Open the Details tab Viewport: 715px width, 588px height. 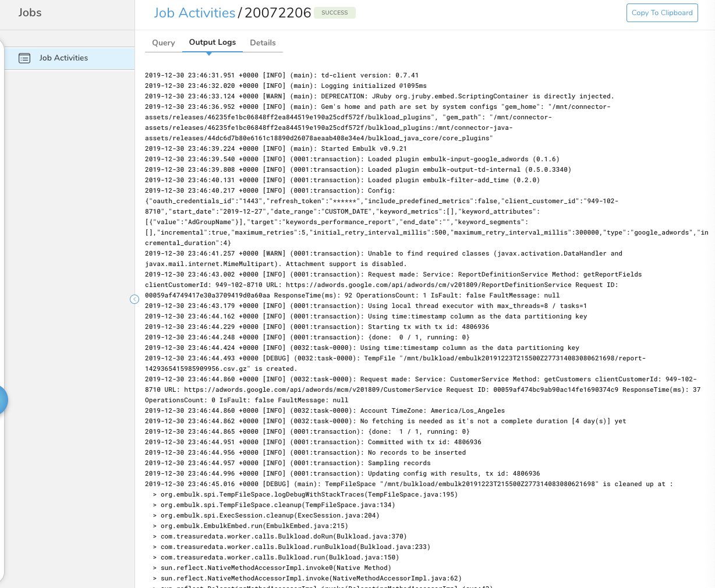pos(263,42)
